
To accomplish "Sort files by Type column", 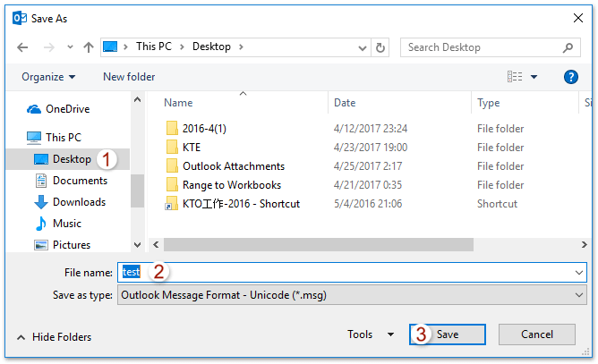I will pos(488,103).
